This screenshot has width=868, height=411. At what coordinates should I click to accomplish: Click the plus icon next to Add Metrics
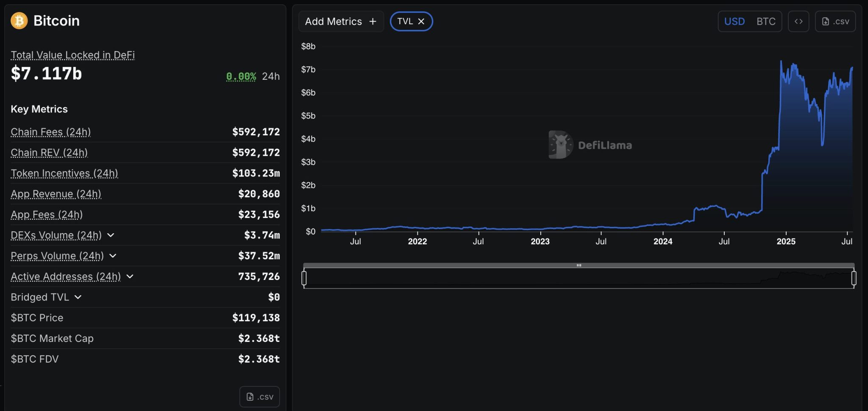pyautogui.click(x=373, y=21)
